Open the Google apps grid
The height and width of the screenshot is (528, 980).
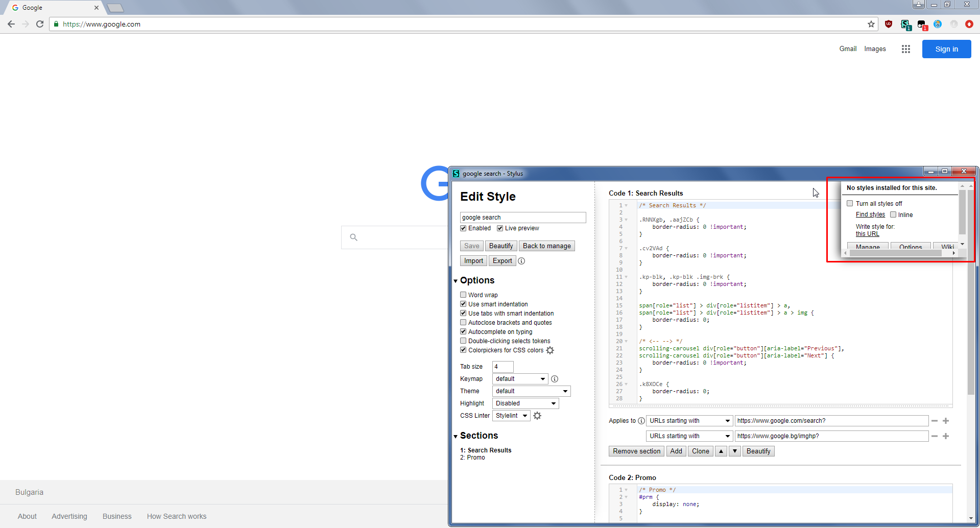[905, 49]
